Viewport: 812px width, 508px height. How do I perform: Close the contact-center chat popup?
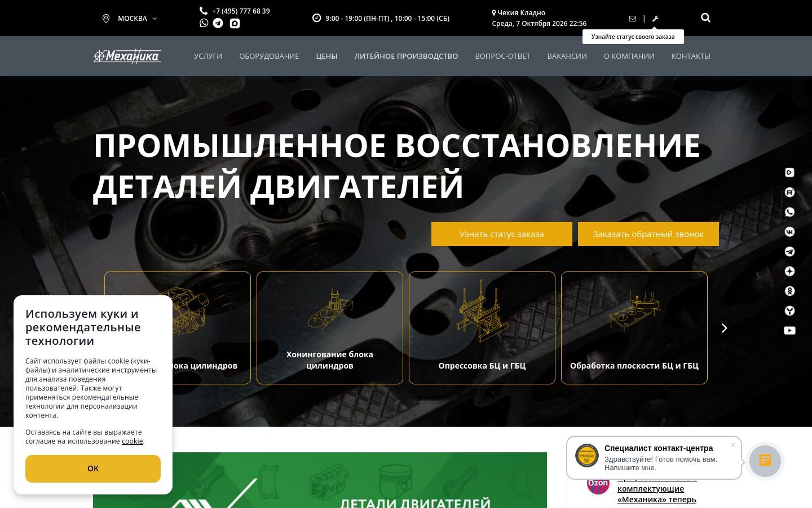pos(733,445)
